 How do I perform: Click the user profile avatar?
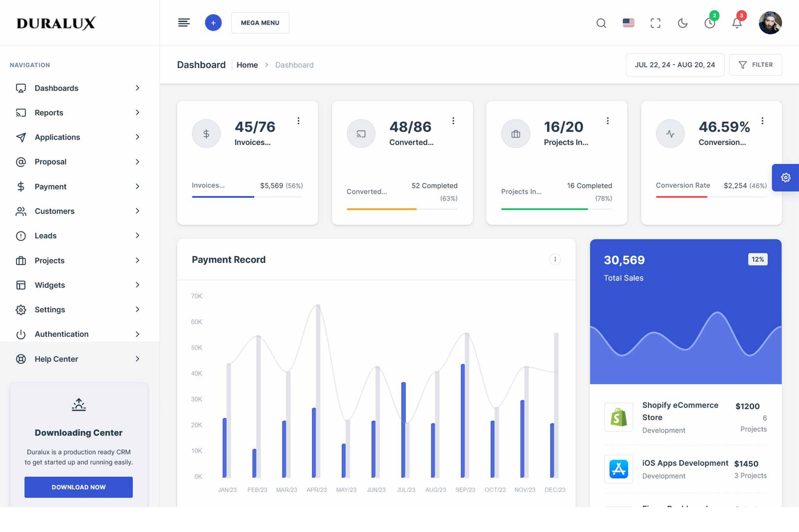(770, 23)
